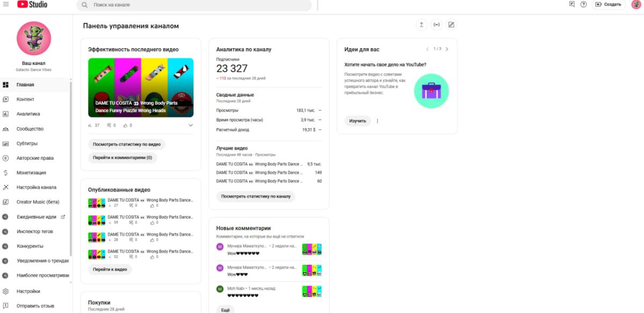This screenshot has height=313, width=644.
Task: Open the Moh Nabi comment thumbnail
Action: (x=312, y=292)
